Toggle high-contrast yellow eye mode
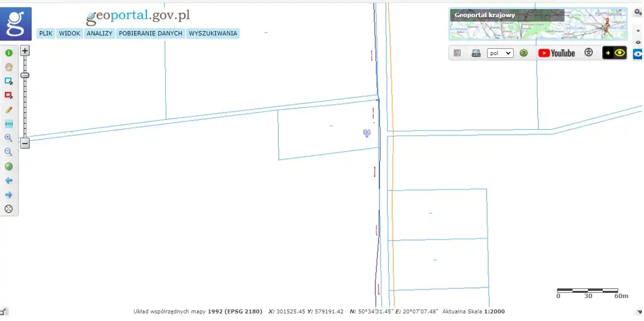 pos(614,53)
